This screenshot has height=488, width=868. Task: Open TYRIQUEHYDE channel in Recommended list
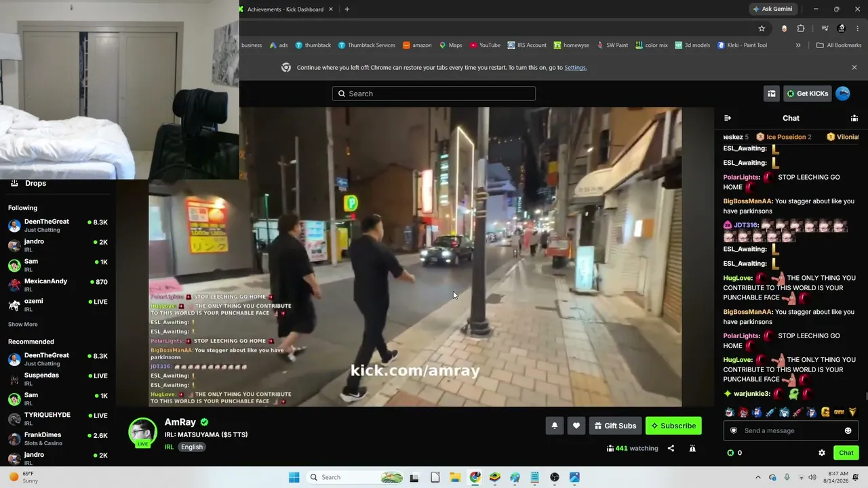(x=58, y=418)
